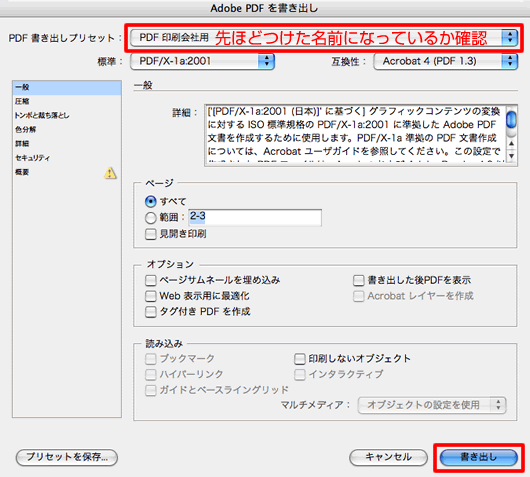Select the 一般 category in sidebar
The width and height of the screenshot is (530, 477).
pyautogui.click(x=67, y=88)
